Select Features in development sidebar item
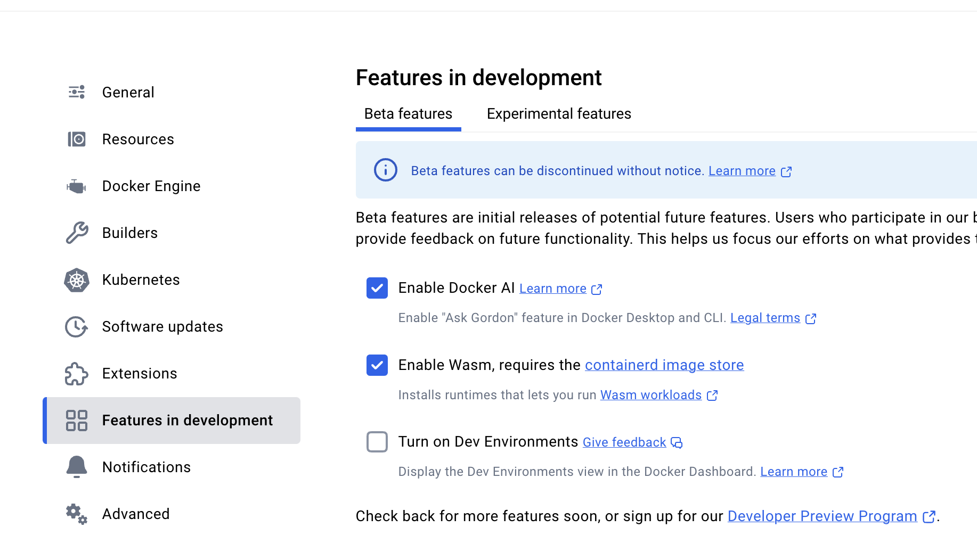The height and width of the screenshot is (560, 977). [172, 421]
